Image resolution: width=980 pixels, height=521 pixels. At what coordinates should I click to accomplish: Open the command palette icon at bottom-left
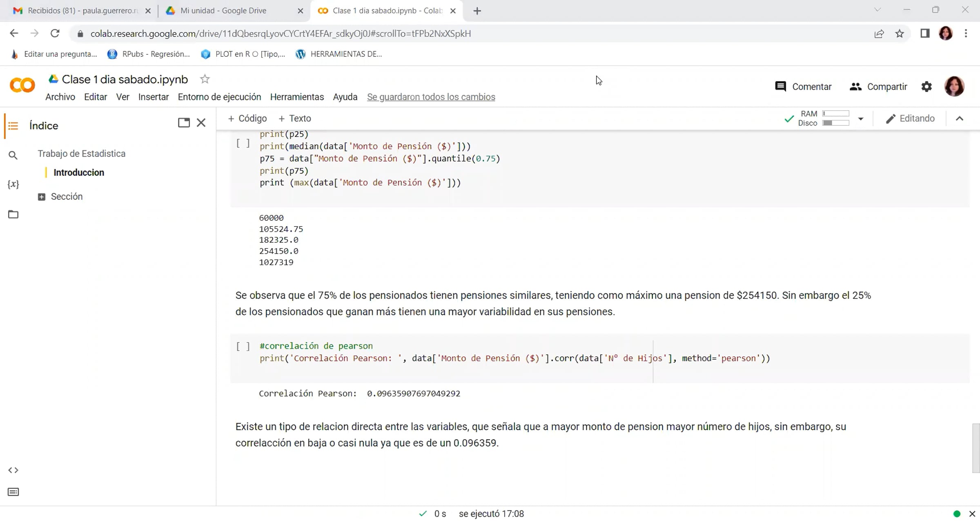pyautogui.click(x=13, y=492)
